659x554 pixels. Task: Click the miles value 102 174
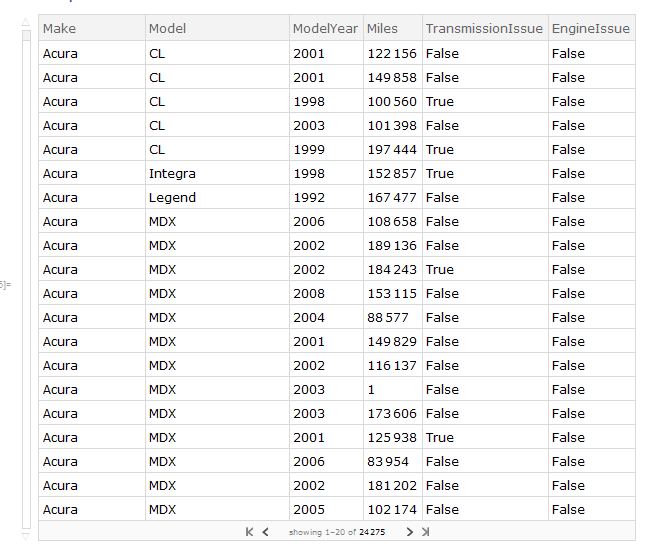[392, 509]
